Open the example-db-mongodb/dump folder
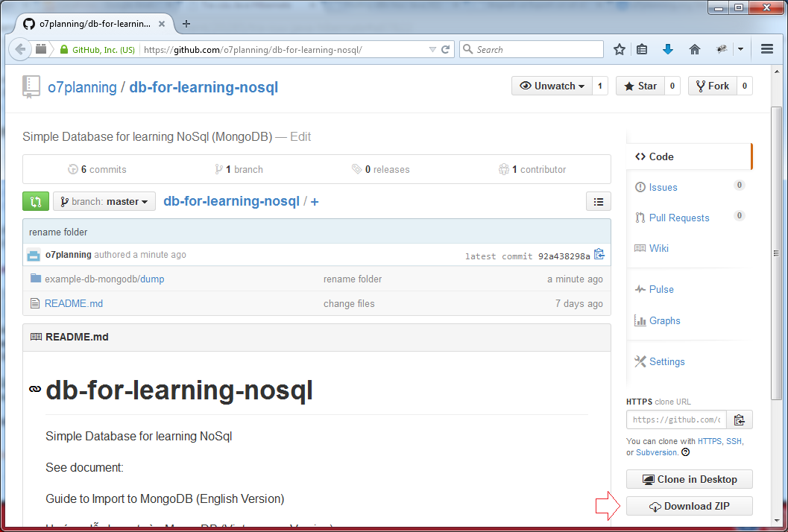The image size is (788, 532). (x=104, y=279)
